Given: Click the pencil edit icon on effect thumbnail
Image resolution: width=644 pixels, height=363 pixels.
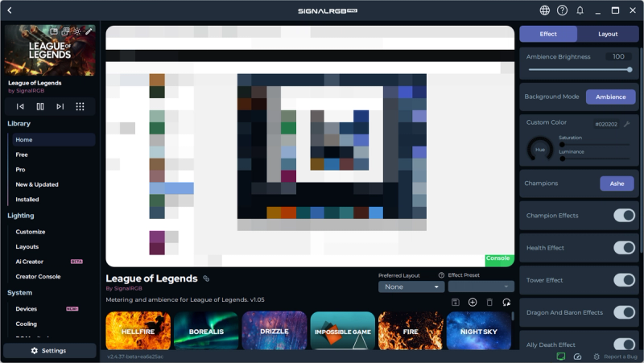Looking at the screenshot, I should coord(89,31).
